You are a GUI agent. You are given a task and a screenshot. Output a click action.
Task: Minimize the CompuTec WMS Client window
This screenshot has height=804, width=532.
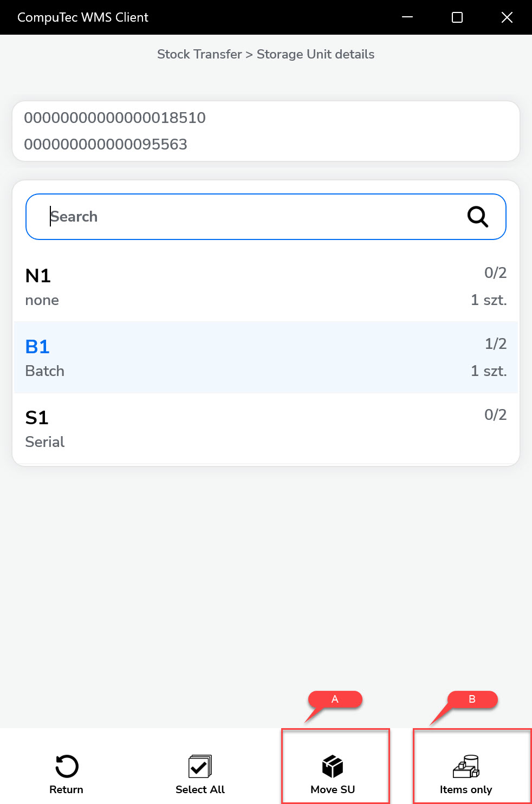pyautogui.click(x=407, y=17)
